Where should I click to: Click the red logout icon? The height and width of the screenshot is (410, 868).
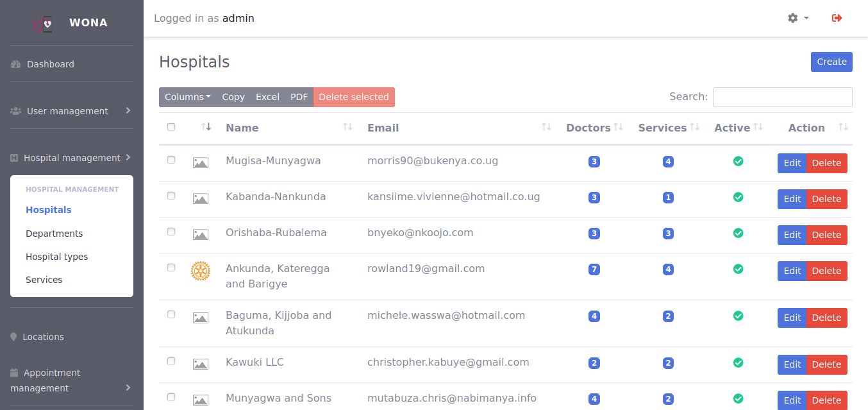[837, 18]
